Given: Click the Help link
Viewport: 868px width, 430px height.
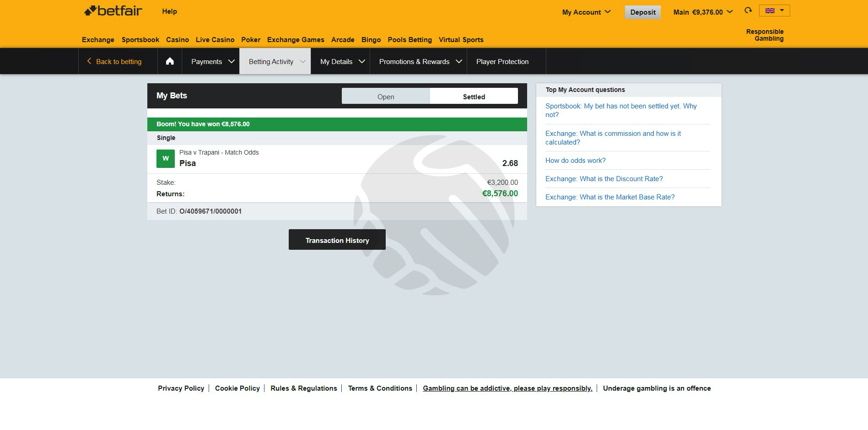Looking at the screenshot, I should 169,11.
